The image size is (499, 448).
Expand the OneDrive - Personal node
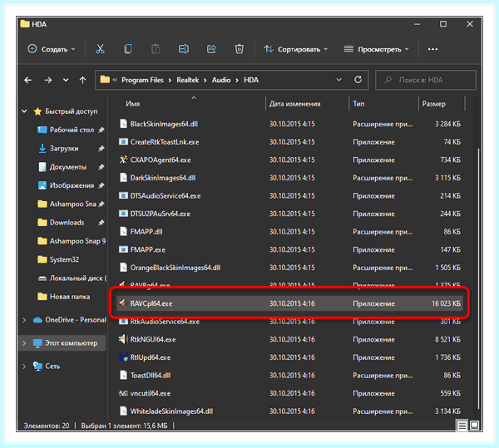pyautogui.click(x=24, y=320)
